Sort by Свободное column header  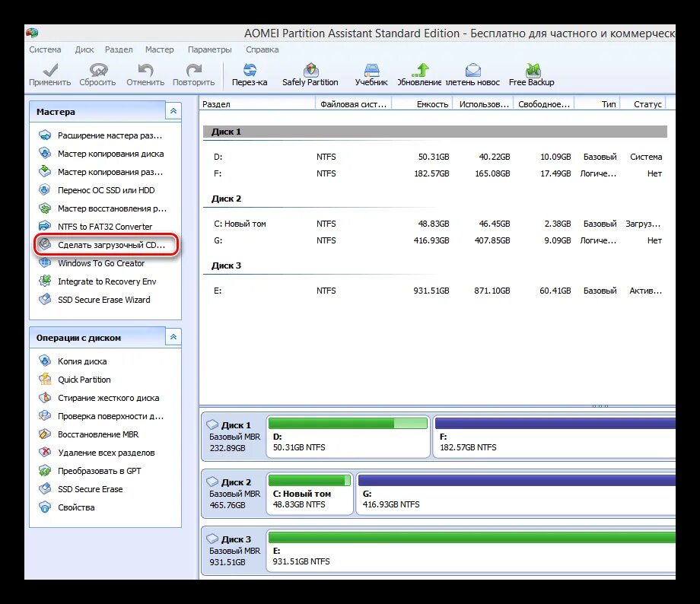(x=544, y=104)
